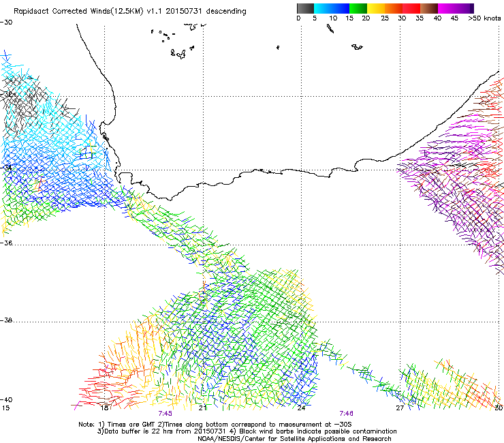Viewport: 504px width, 443px height.
Task: Click 'NOAA/NESDIS/Center for Satellite Applications and Research' credit
Action: [294, 439]
